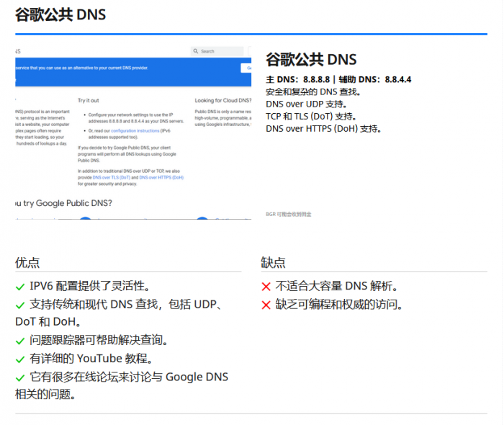Click the red X beside 不适合大容量 DNS 解析
This screenshot has height=425, width=504.
point(266,287)
